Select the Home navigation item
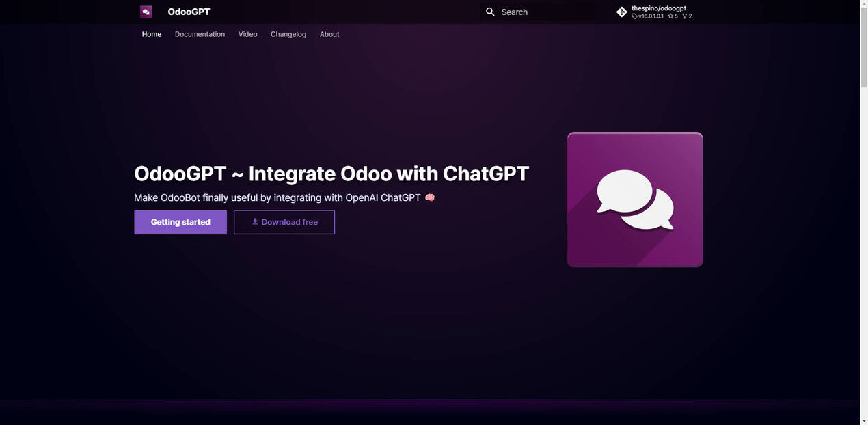Viewport: 868px width, 425px height. click(151, 34)
